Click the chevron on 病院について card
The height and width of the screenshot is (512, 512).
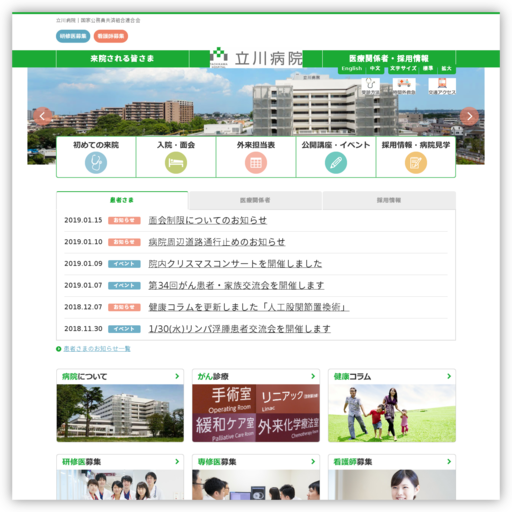tap(177, 376)
